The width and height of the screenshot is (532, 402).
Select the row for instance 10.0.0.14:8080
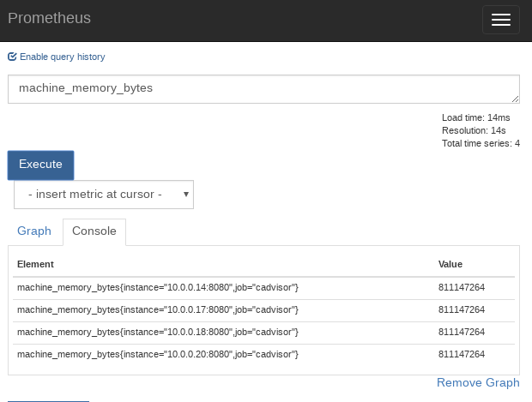click(263, 288)
